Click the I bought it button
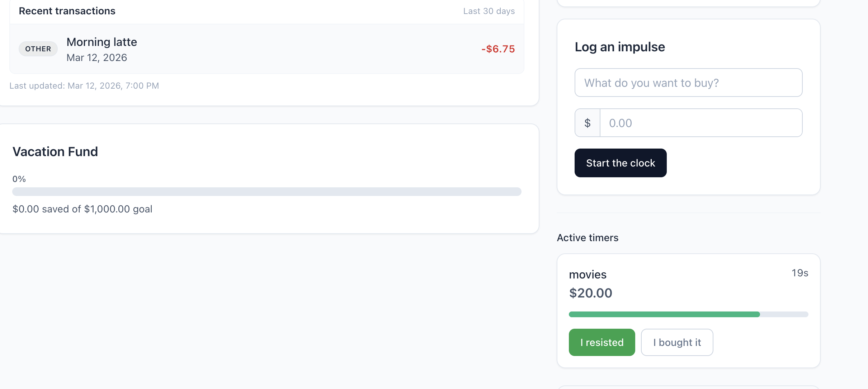The width and height of the screenshot is (868, 389). coord(677,342)
